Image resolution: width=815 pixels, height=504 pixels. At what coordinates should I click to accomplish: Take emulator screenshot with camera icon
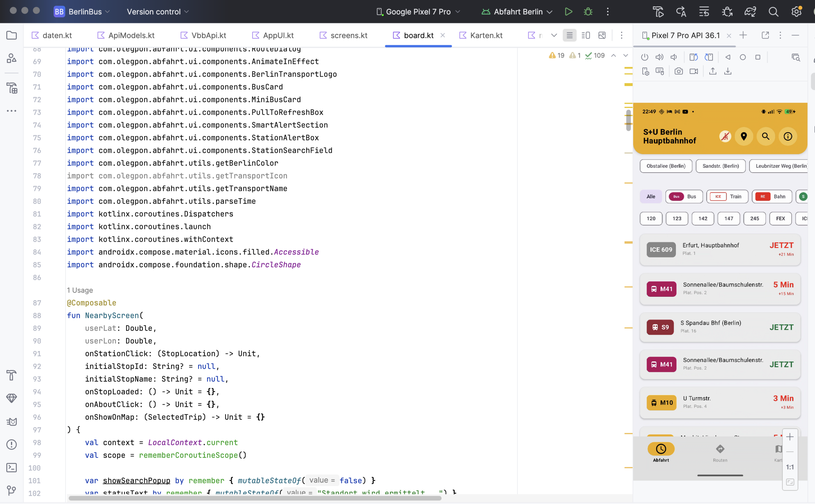[x=678, y=71]
